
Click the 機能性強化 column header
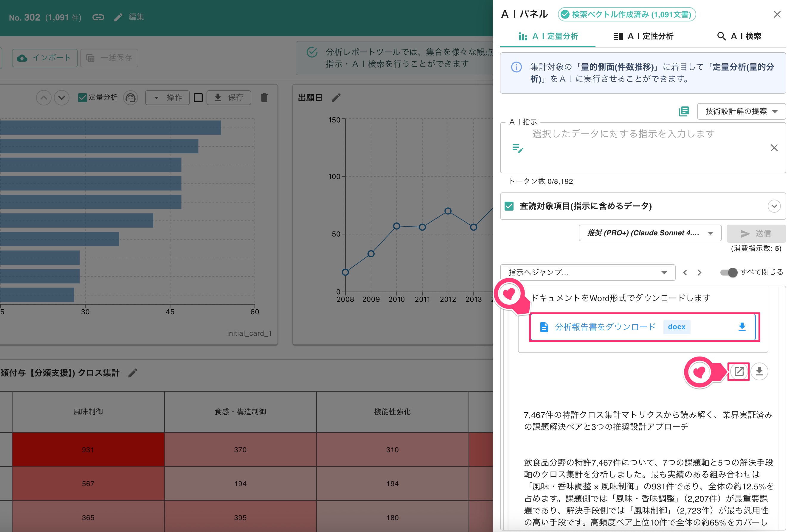pos(393,412)
